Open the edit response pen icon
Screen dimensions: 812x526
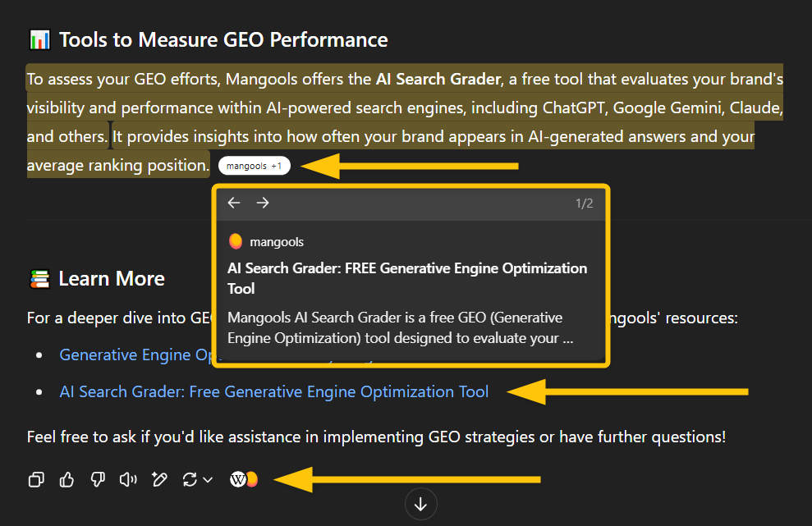[158, 479]
